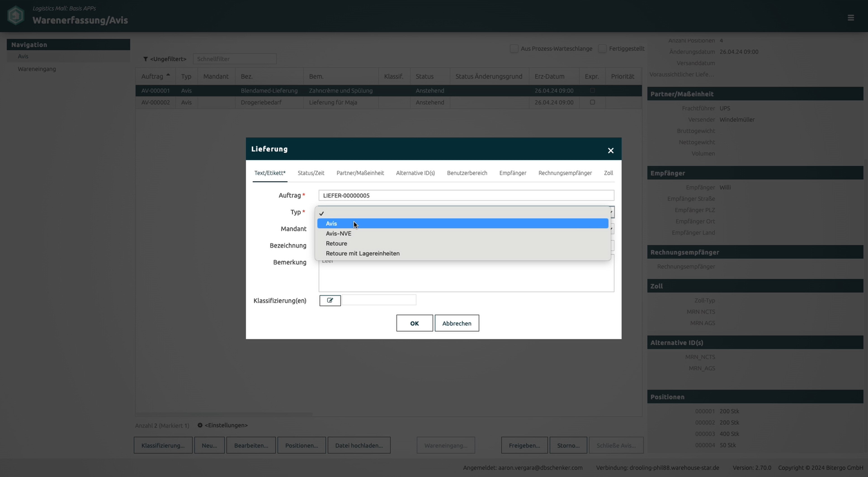Switch to the Zoll tab
Viewport: 868px width, 477px height.
coord(608,173)
